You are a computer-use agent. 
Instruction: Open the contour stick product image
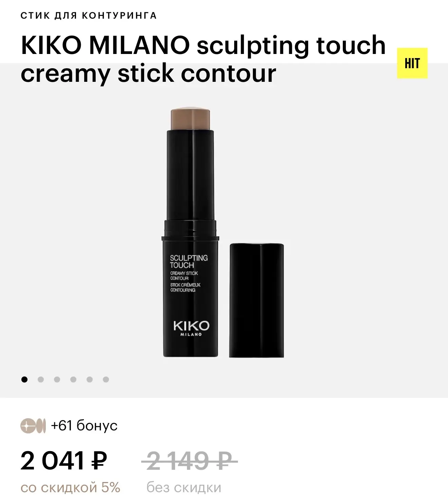coord(223,233)
